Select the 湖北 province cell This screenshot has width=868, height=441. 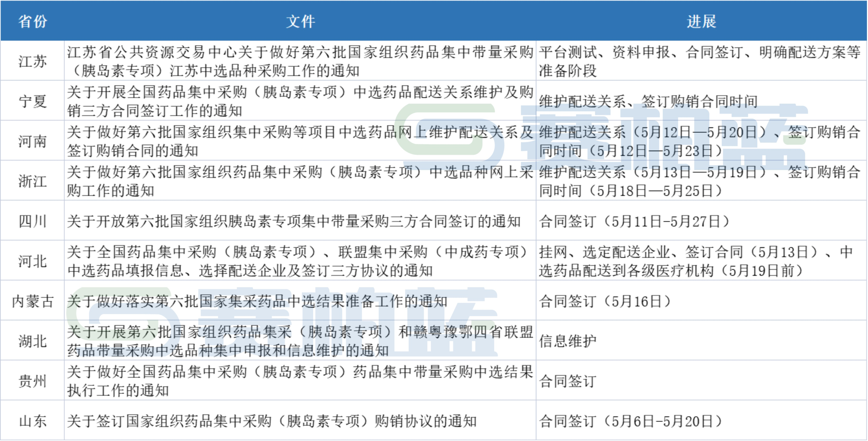point(32,340)
